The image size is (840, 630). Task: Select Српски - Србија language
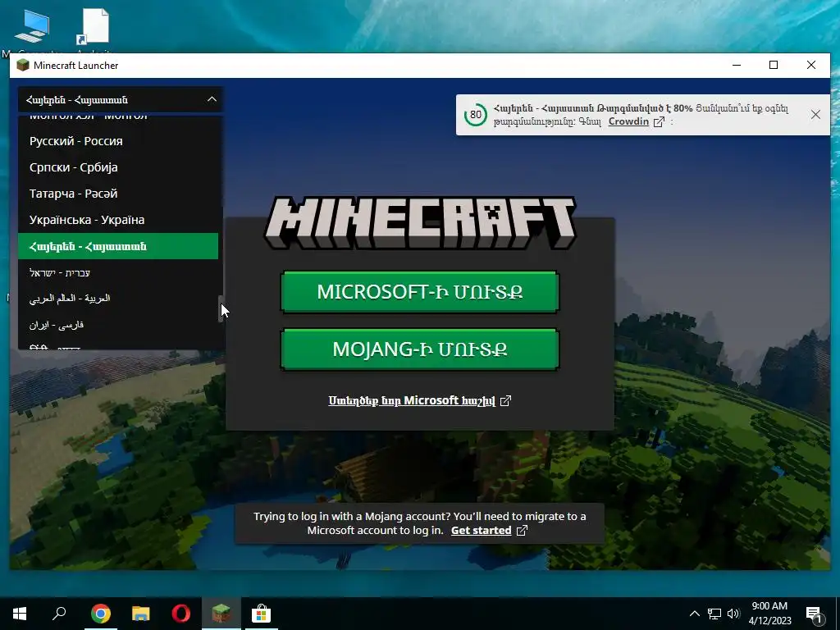[x=118, y=167]
